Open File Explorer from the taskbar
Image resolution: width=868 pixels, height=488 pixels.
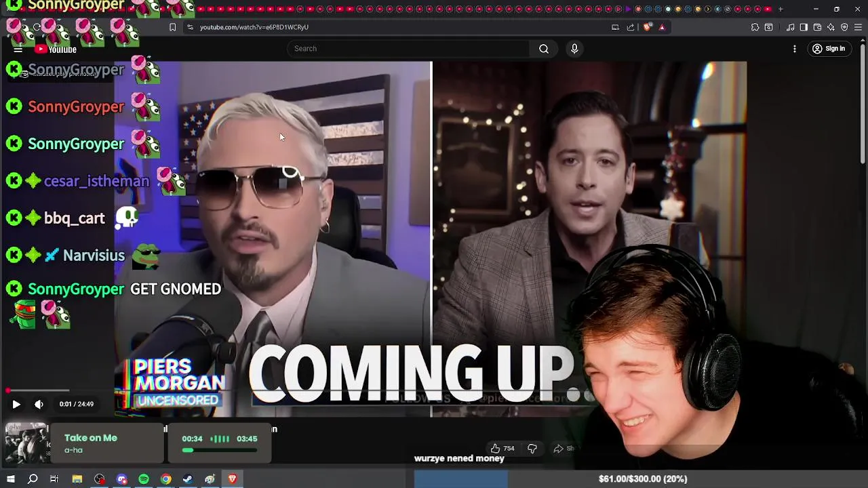tap(77, 479)
